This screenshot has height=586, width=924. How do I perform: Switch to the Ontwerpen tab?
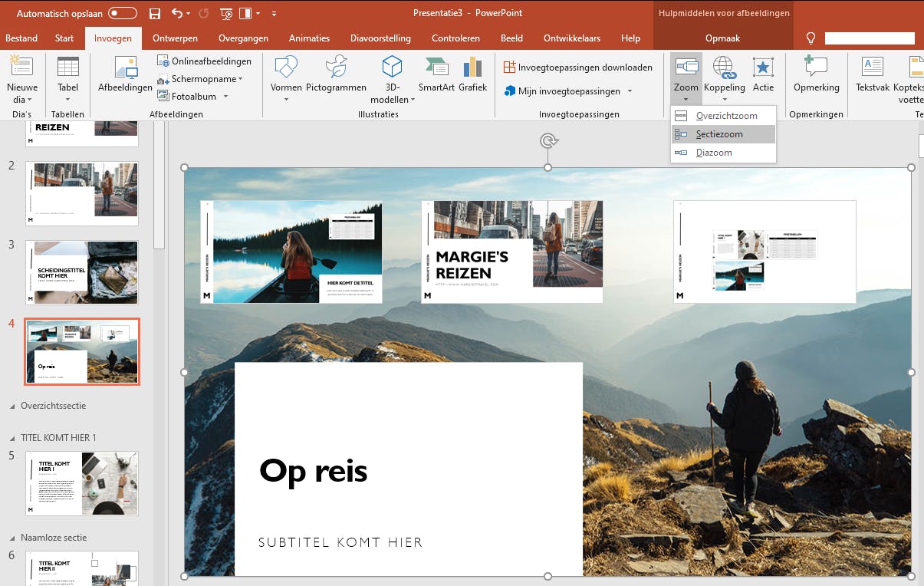[175, 38]
